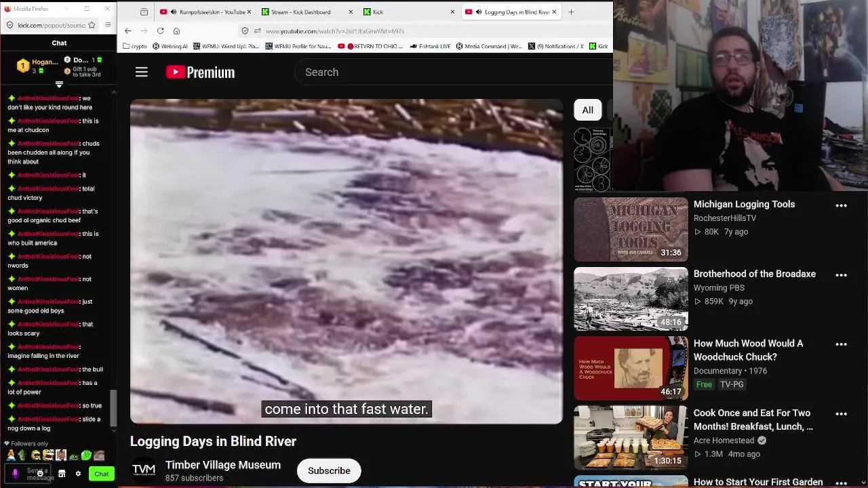
Task: Select the All filter chip
Action: (x=587, y=110)
